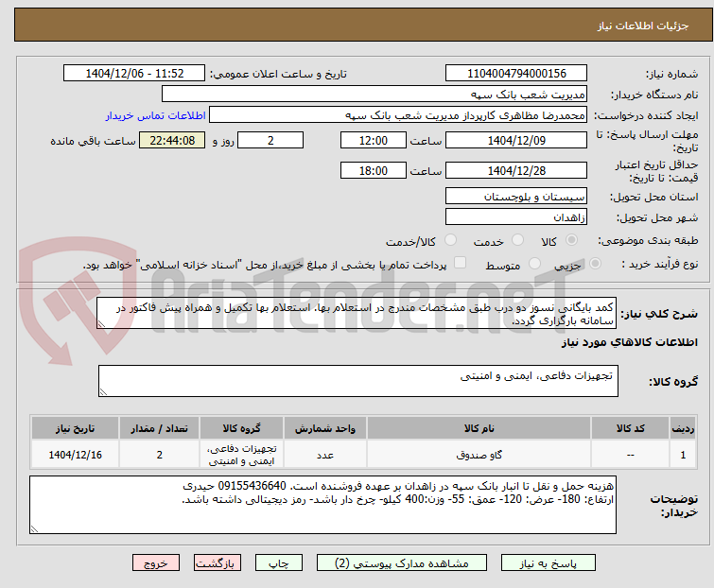Click the quantity cell showing 2

(160, 454)
